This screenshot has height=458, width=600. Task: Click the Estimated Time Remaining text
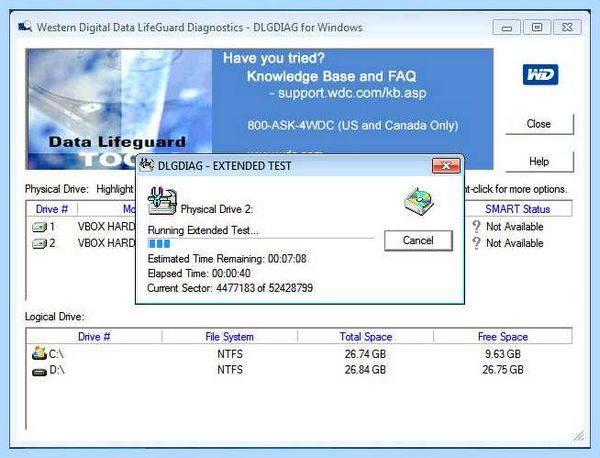point(227,259)
